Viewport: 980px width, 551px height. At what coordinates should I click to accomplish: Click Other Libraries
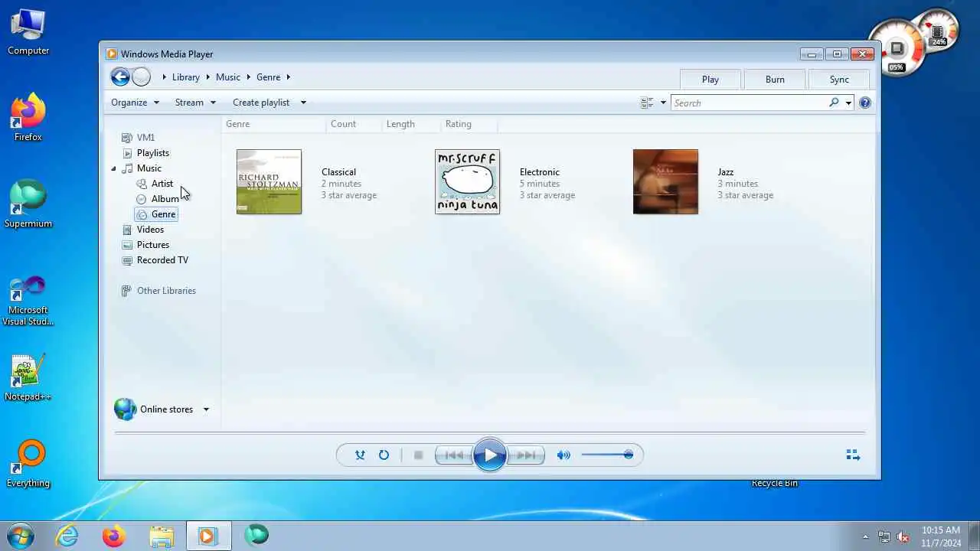coord(166,291)
